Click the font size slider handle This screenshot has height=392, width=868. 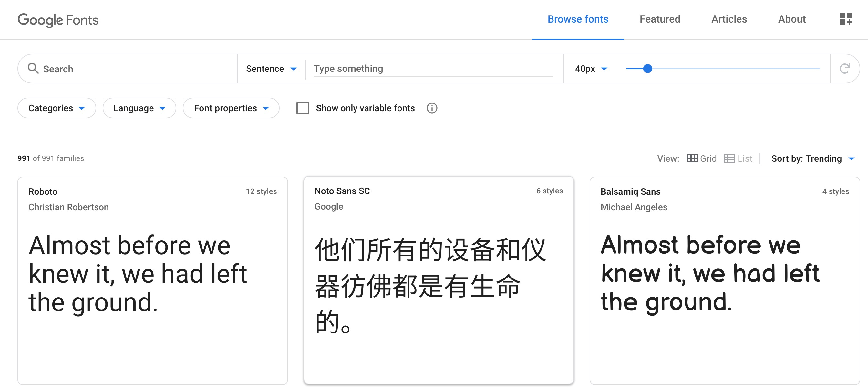pos(647,69)
